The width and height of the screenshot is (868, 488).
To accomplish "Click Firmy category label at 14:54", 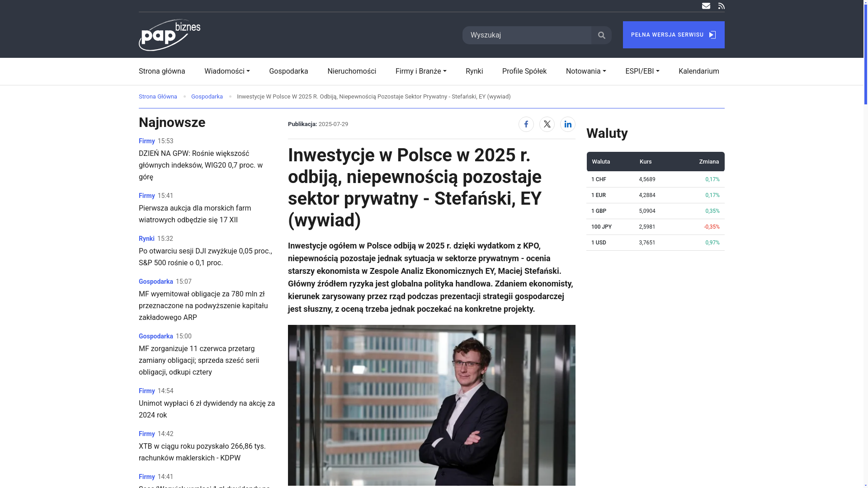I will pos(147,391).
